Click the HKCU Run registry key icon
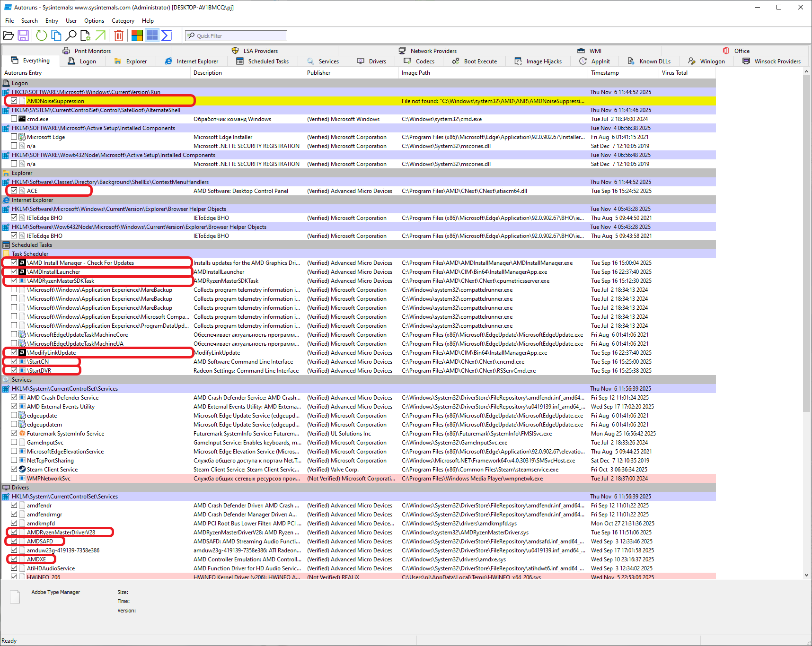This screenshot has height=646, width=812. coord(6,92)
